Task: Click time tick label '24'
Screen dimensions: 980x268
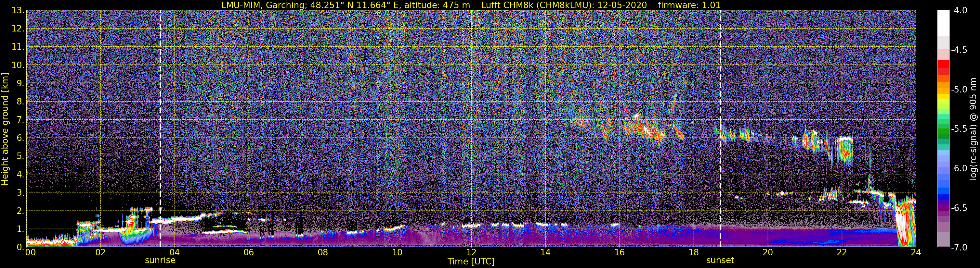Action: tap(916, 252)
